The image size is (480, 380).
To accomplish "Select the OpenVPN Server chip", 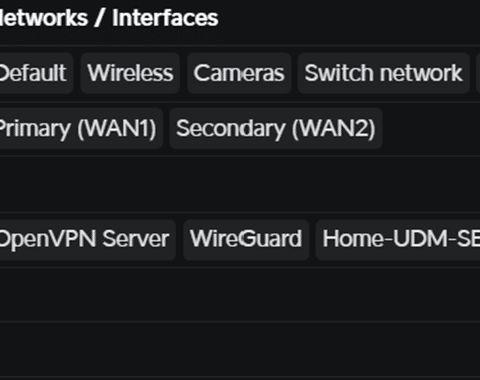I will pos(87,239).
